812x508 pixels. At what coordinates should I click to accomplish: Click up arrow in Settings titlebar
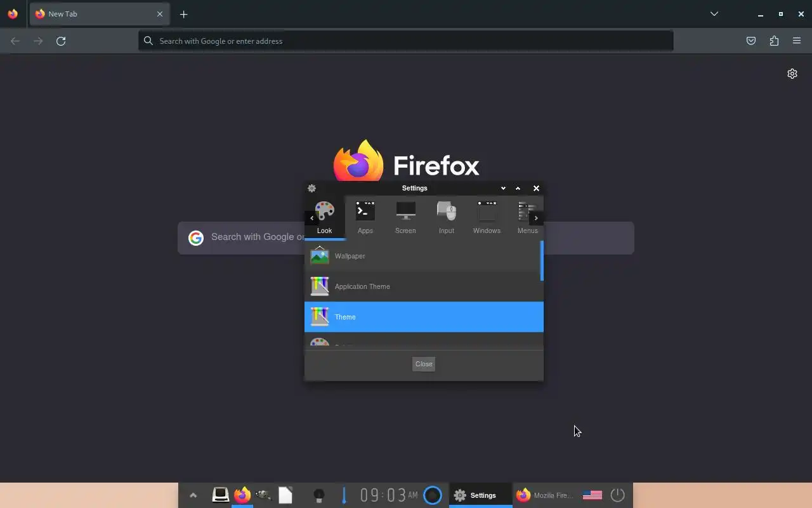(518, 188)
